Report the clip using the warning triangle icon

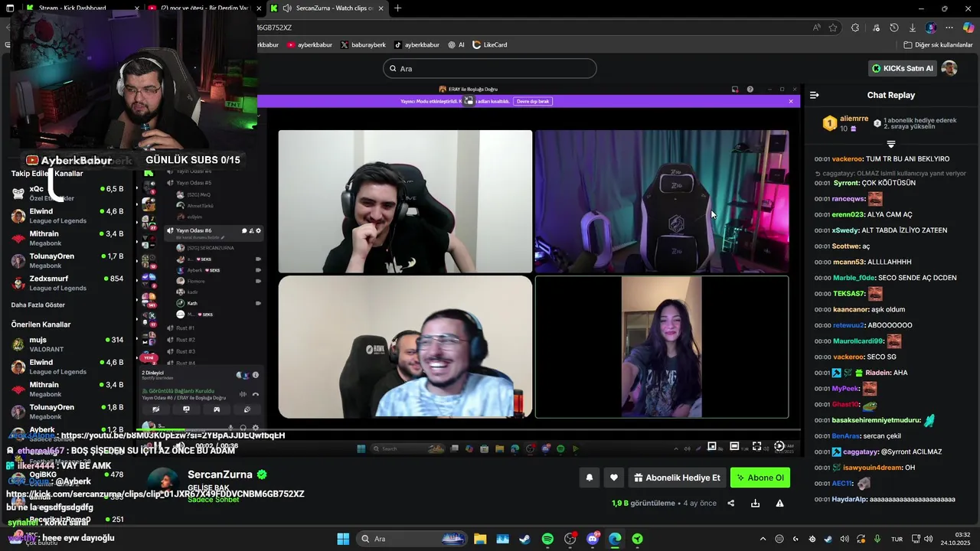click(x=780, y=503)
